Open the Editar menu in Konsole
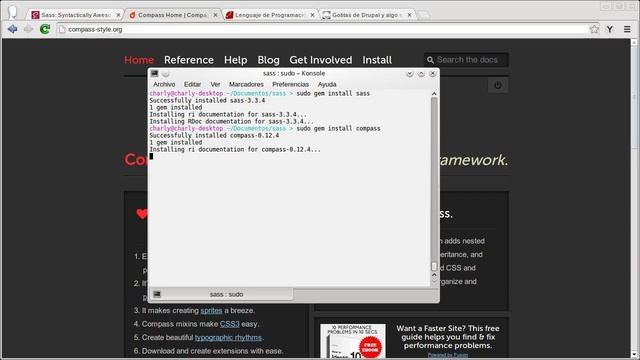The width and height of the screenshot is (640, 360). coord(192,84)
